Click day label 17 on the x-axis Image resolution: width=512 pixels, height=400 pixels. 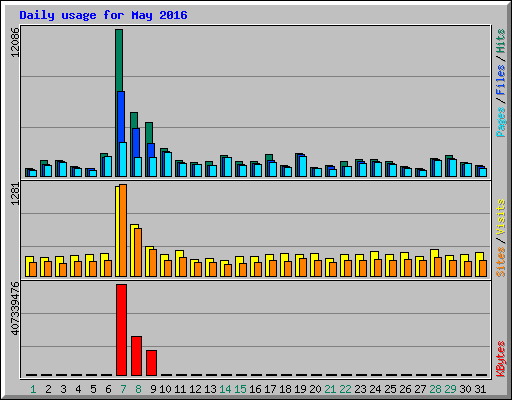tap(270, 389)
